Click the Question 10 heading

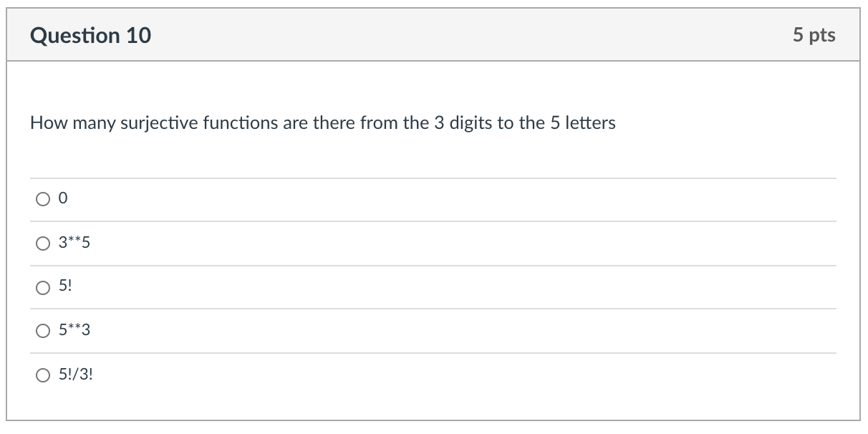pyautogui.click(x=90, y=35)
